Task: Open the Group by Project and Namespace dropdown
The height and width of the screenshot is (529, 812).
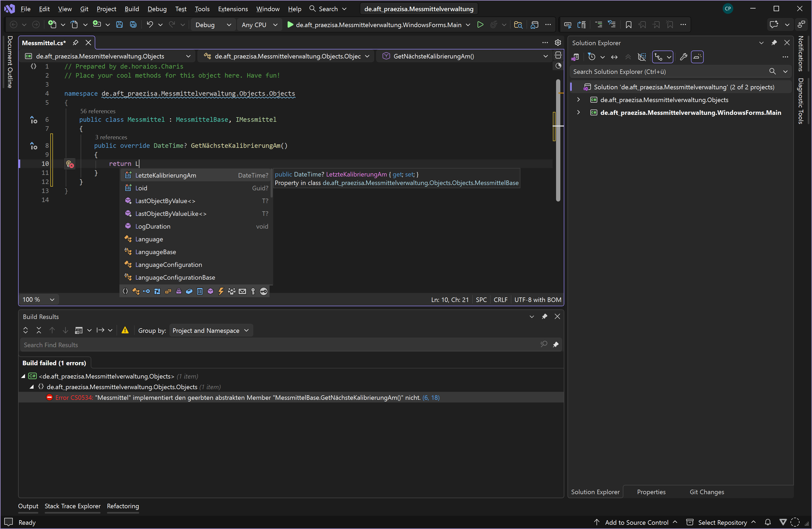Action: (x=211, y=331)
